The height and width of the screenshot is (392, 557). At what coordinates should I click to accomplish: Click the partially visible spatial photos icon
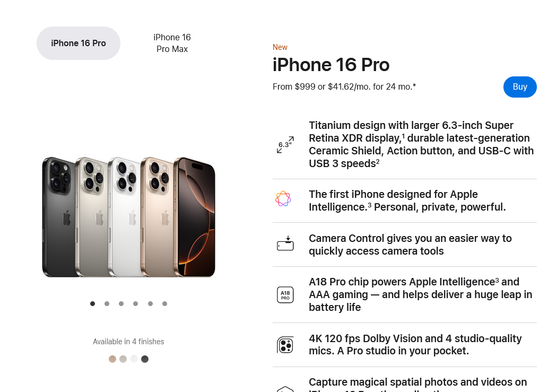[285, 389]
